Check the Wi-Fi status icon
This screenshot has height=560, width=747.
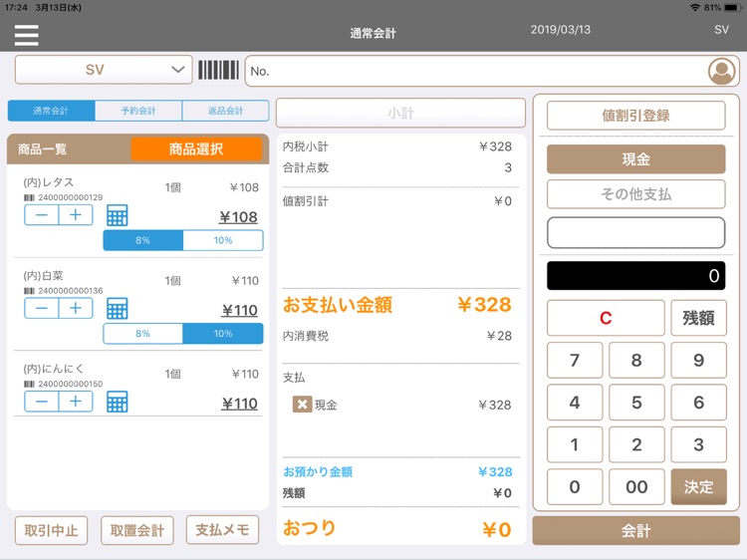click(x=695, y=8)
